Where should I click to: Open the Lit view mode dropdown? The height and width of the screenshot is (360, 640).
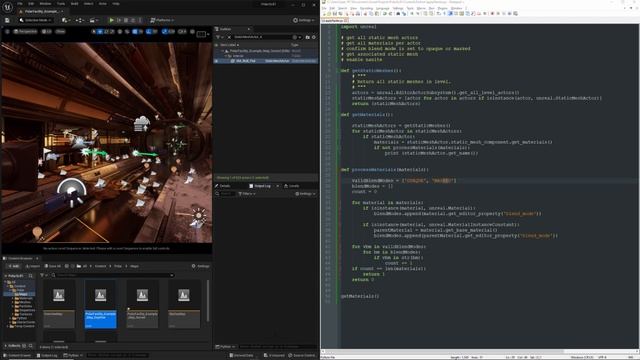pyautogui.click(x=47, y=31)
